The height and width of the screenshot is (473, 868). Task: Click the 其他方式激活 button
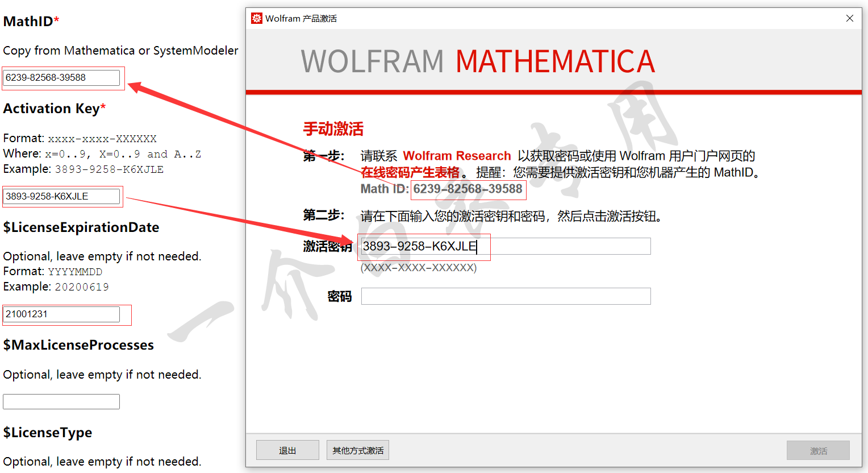pyautogui.click(x=358, y=450)
